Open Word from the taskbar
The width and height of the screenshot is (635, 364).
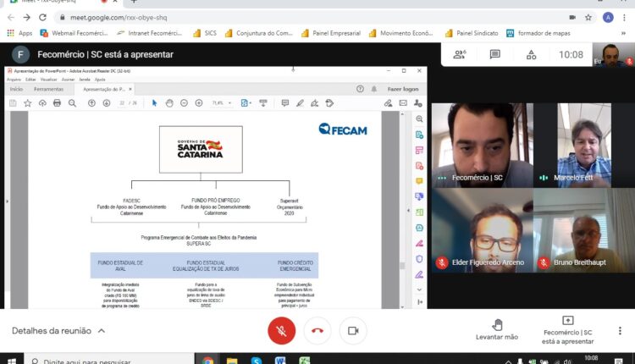point(280,361)
